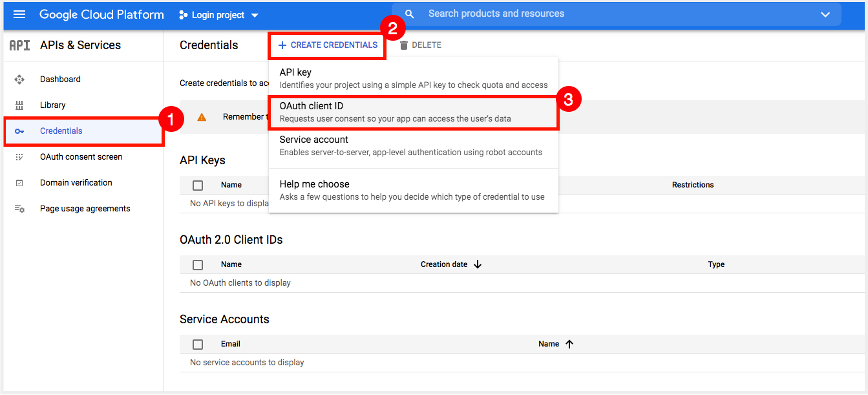Image resolution: width=868 pixels, height=395 pixels.
Task: Click the Restrictions column header
Action: [x=693, y=185]
